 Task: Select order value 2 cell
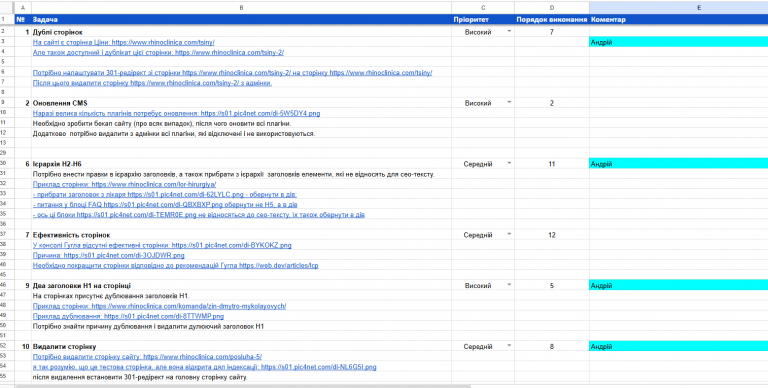[552, 103]
